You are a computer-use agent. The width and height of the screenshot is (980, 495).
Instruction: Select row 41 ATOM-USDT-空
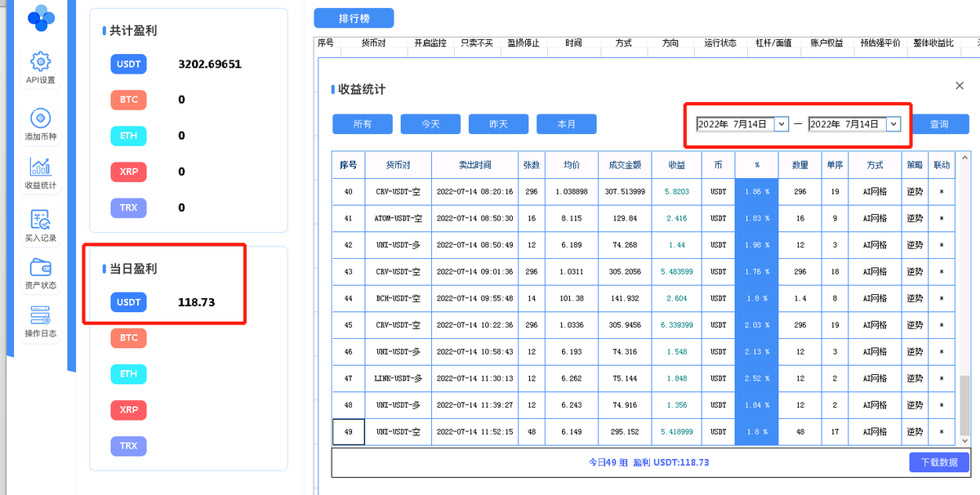(x=645, y=219)
